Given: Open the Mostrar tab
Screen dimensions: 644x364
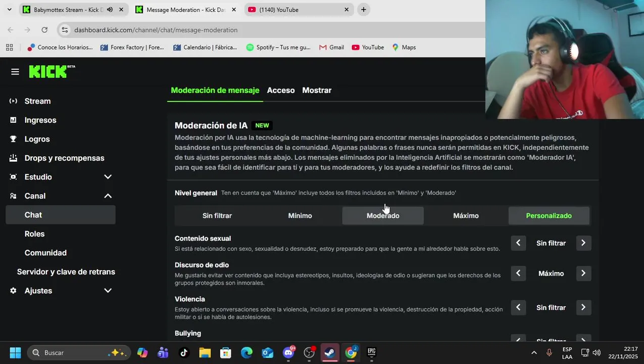Looking at the screenshot, I should coord(317,90).
